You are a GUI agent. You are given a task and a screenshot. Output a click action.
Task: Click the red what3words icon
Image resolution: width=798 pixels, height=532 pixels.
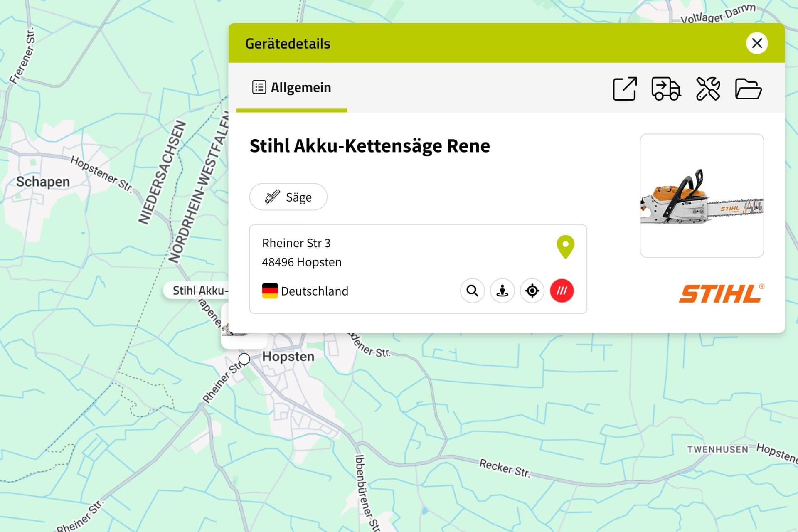click(x=562, y=291)
